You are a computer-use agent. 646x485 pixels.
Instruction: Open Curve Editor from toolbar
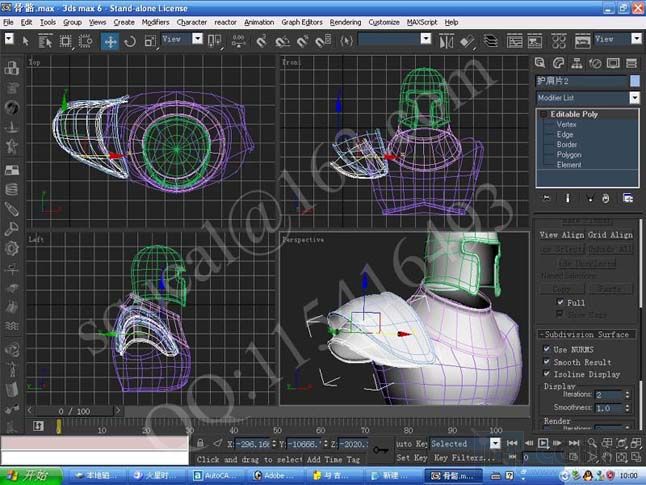click(514, 41)
